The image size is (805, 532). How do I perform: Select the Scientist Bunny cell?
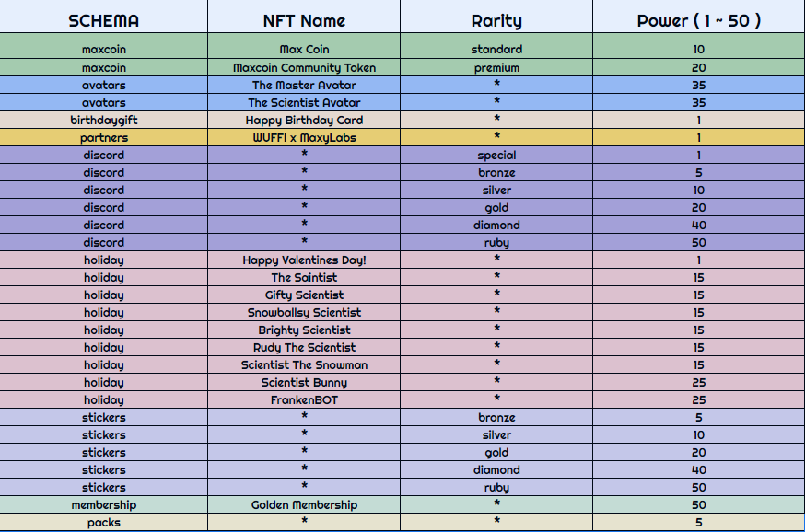point(304,382)
